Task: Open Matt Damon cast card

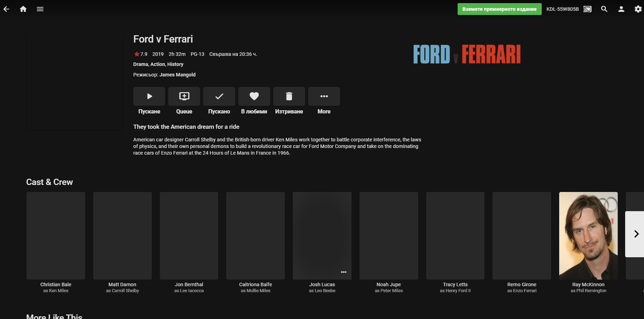Action: click(122, 235)
